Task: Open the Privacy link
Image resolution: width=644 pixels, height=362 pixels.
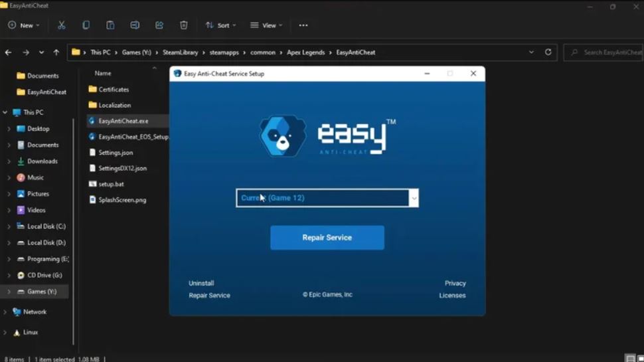Action: pos(455,283)
